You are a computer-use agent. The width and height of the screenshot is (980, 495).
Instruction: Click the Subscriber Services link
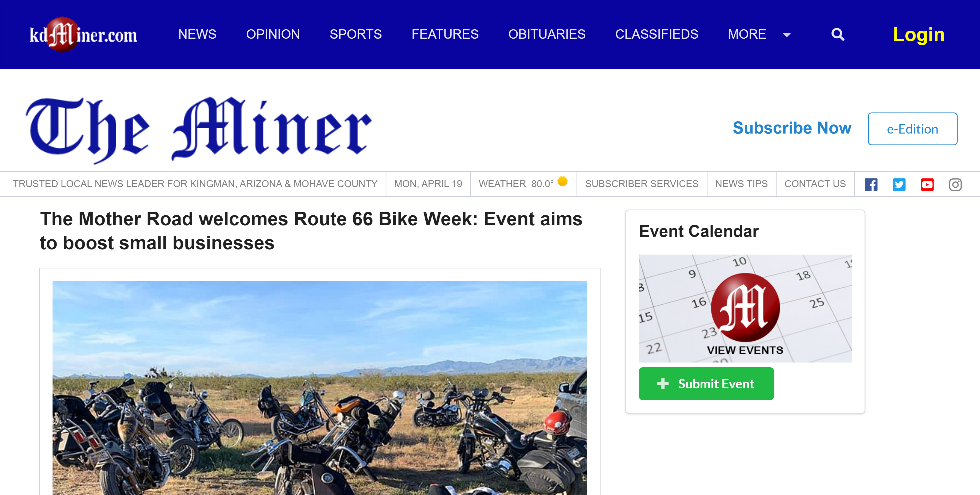[x=641, y=184]
